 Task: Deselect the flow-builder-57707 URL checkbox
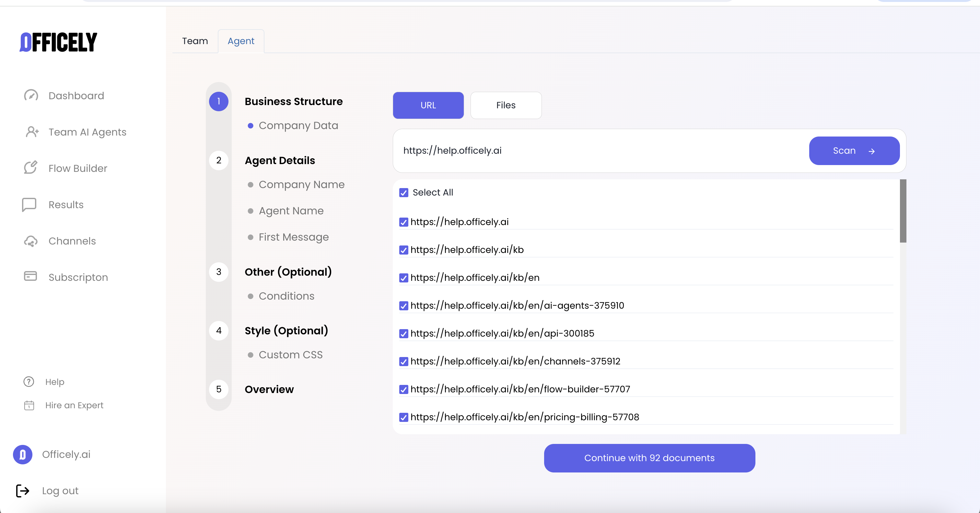(404, 389)
